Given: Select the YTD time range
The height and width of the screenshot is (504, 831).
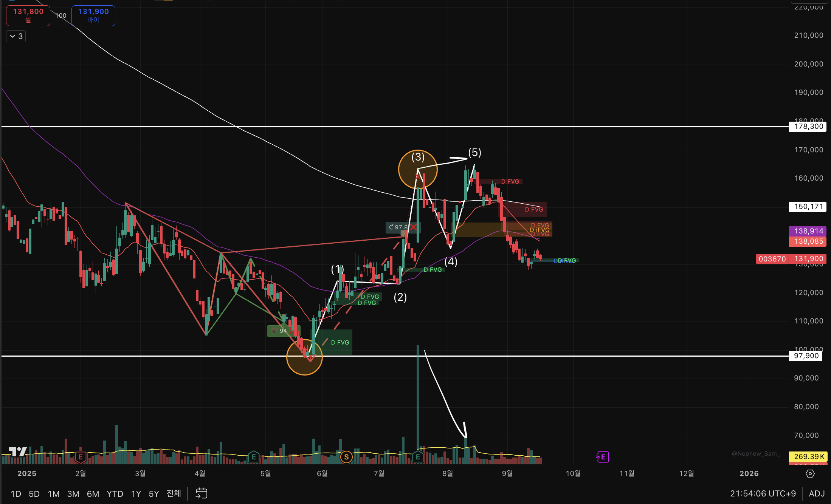Looking at the screenshot, I should [x=115, y=494].
